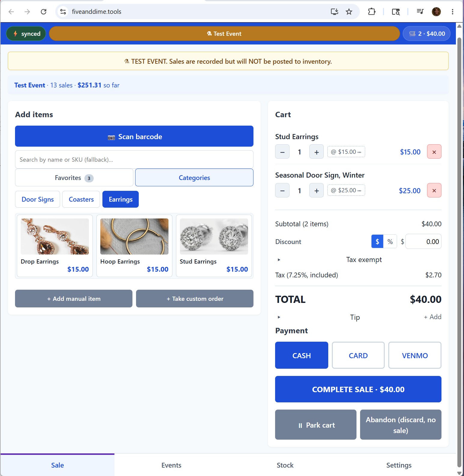Remove Stud Earrings from cart with X
Screen dimensions: 464x476
[434, 152]
